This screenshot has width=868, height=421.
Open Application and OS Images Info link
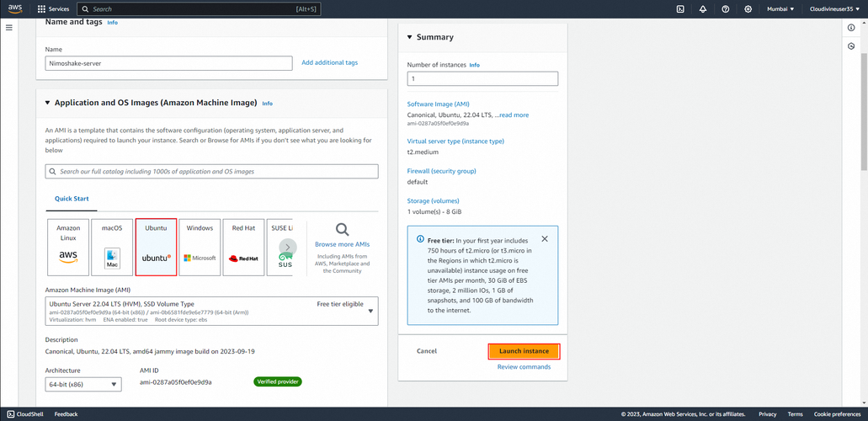268,104
